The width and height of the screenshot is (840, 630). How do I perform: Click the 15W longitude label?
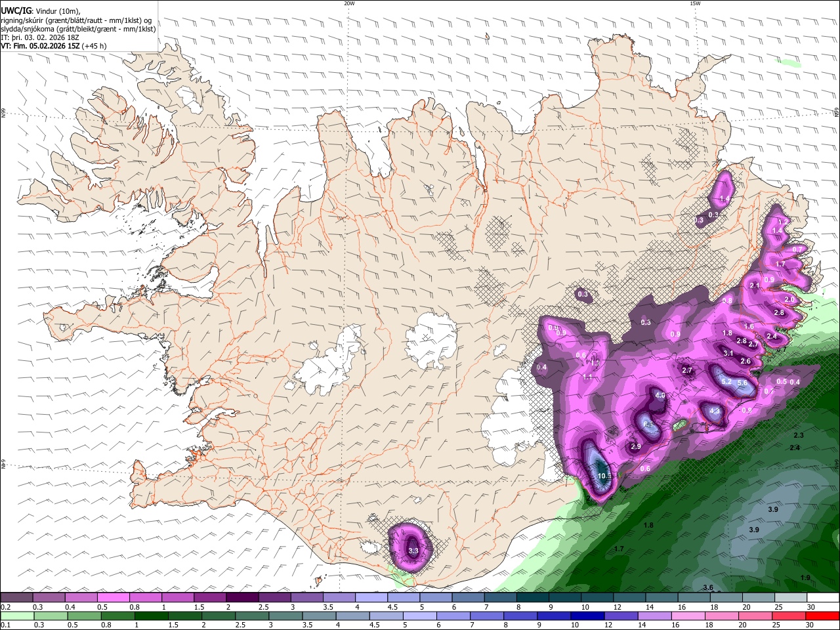(x=695, y=3)
